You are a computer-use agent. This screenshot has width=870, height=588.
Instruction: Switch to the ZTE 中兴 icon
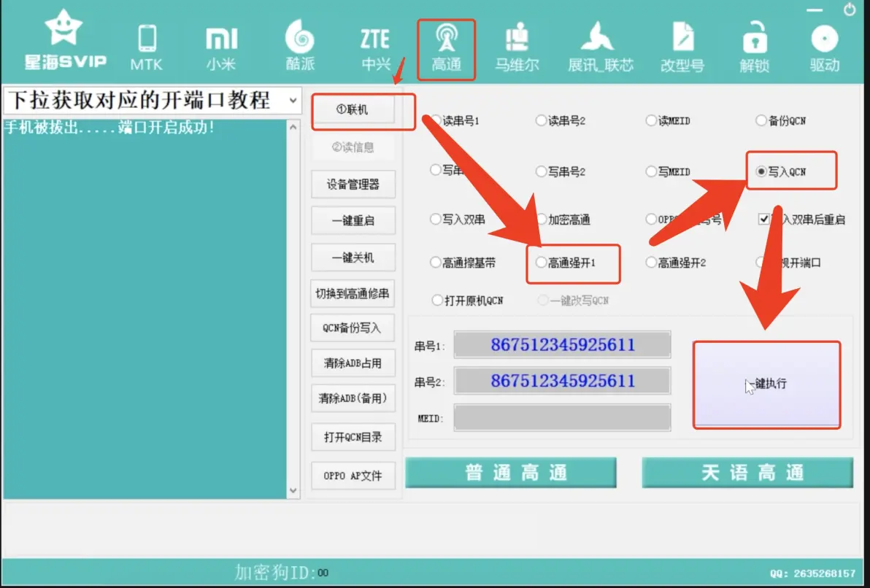[x=375, y=39]
